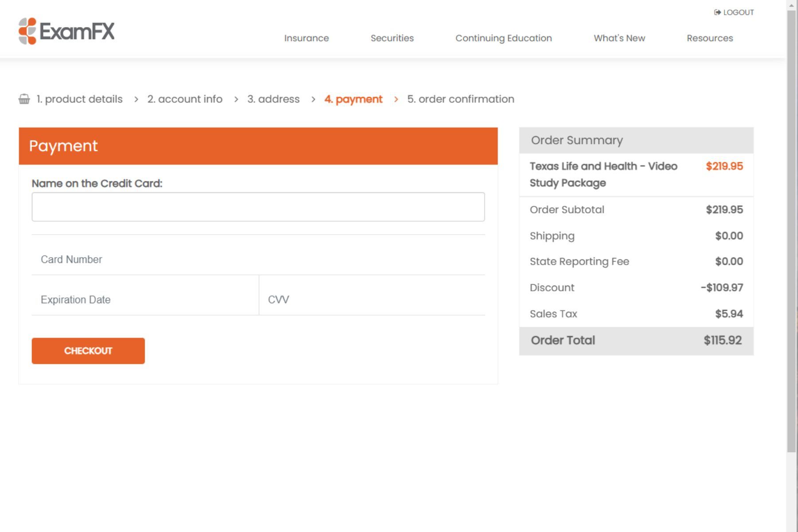Viewport: 798px width, 532px height.
Task: Open the Resources menu
Action: [x=710, y=38]
